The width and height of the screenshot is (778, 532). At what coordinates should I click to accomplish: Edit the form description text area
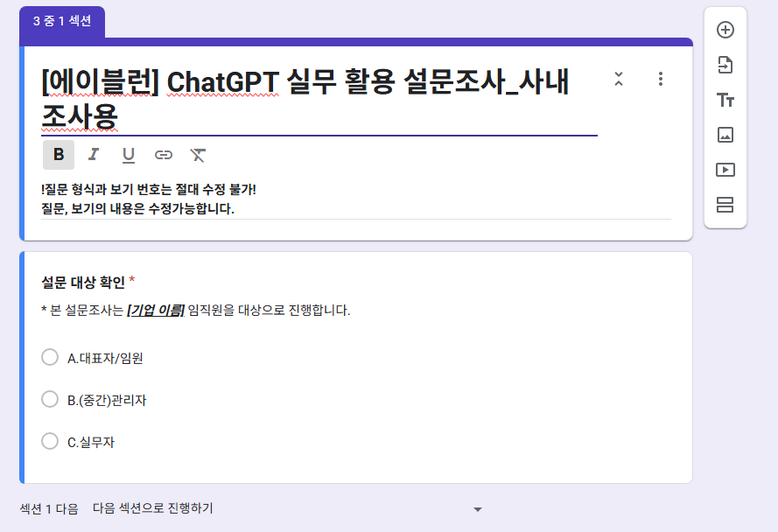356,199
